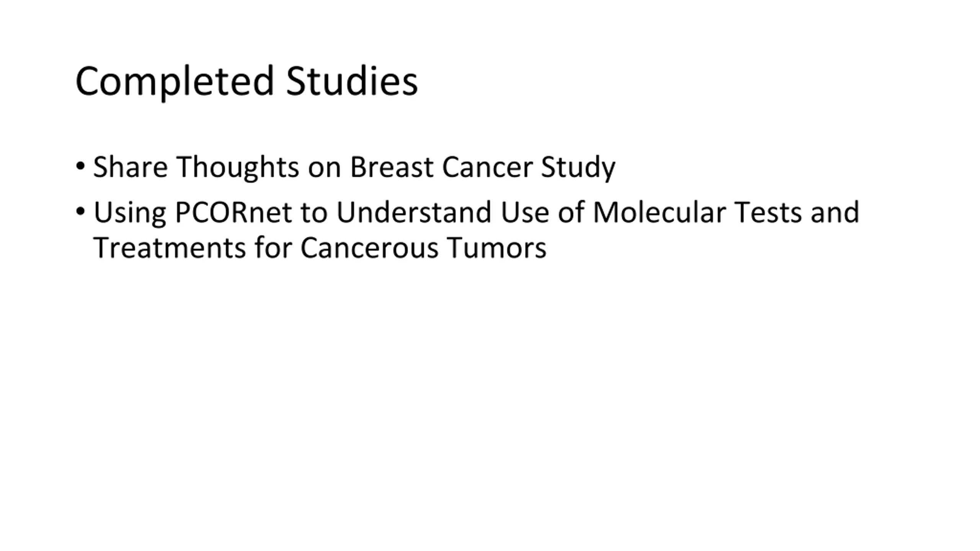Click the word PCORnet in the second bullet
The width and height of the screenshot is (980, 551).
click(234, 212)
